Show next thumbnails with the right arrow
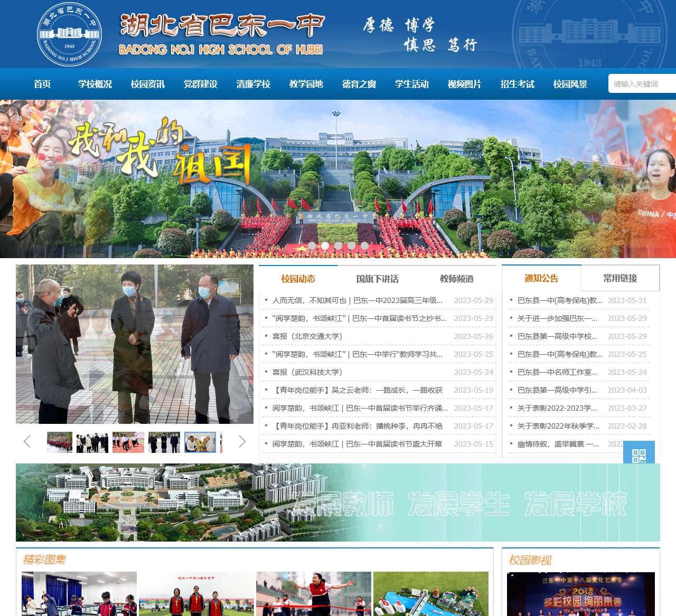This screenshot has width=676, height=616. pos(242,441)
